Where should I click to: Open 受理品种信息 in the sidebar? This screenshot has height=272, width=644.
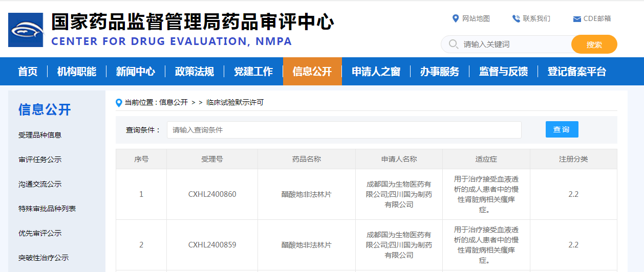(40, 135)
